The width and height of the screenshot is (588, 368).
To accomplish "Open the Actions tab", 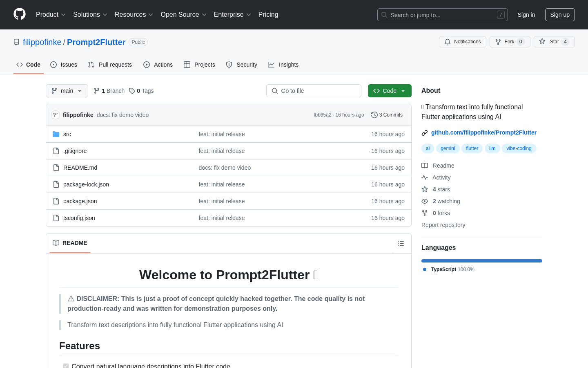I will click(158, 65).
